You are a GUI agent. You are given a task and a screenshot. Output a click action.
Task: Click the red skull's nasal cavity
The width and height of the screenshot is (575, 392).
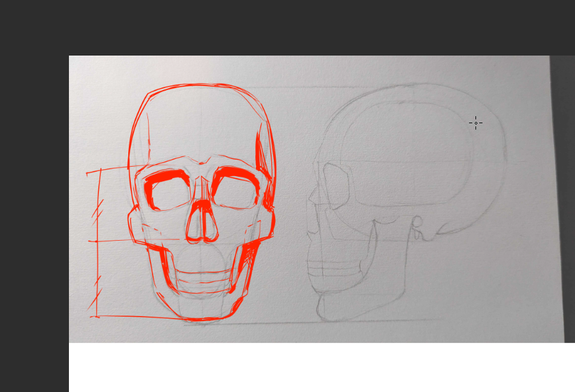[x=202, y=221]
